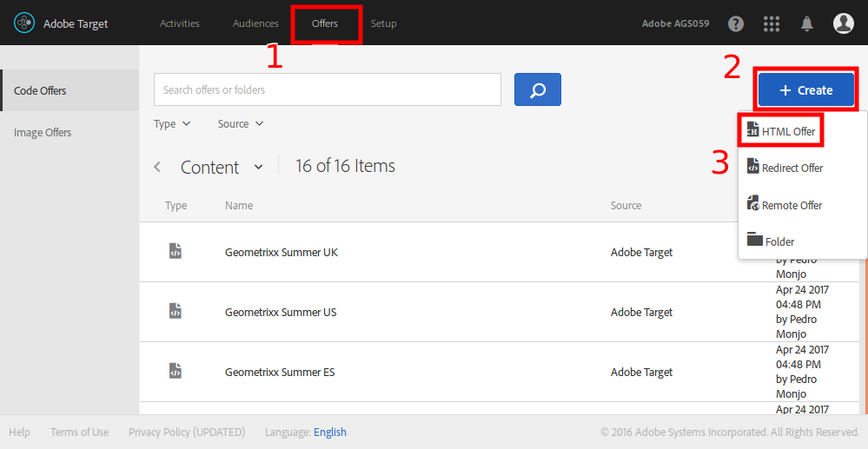Choose Folder from the Create menu
This screenshot has height=449, width=868.
771,241
